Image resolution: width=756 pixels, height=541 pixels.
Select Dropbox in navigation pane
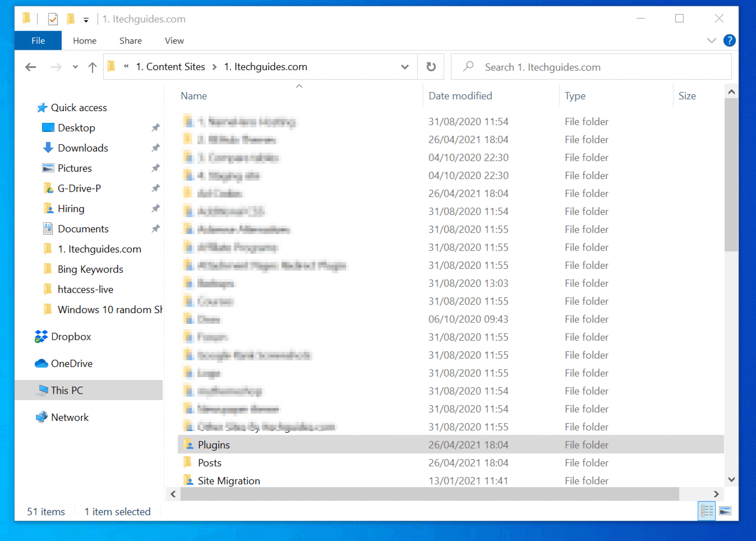coord(63,337)
